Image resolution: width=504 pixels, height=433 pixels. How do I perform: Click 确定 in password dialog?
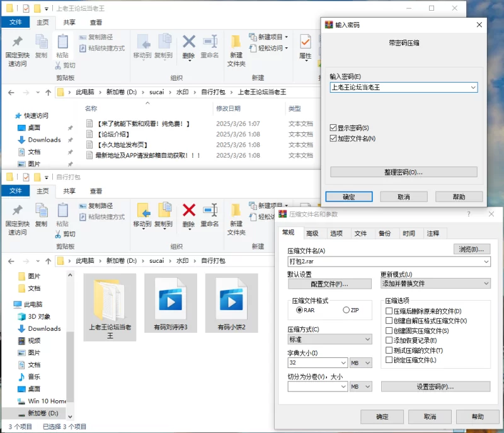(x=349, y=197)
